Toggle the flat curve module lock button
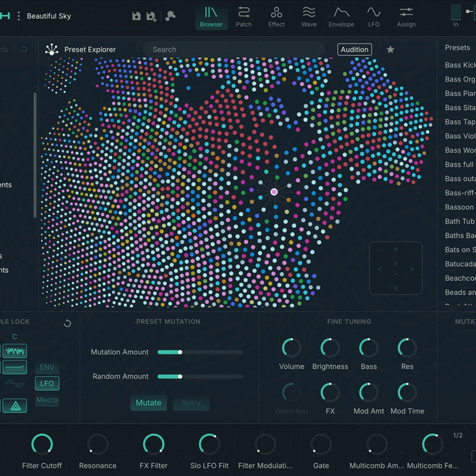The image size is (476, 476). pos(15,367)
